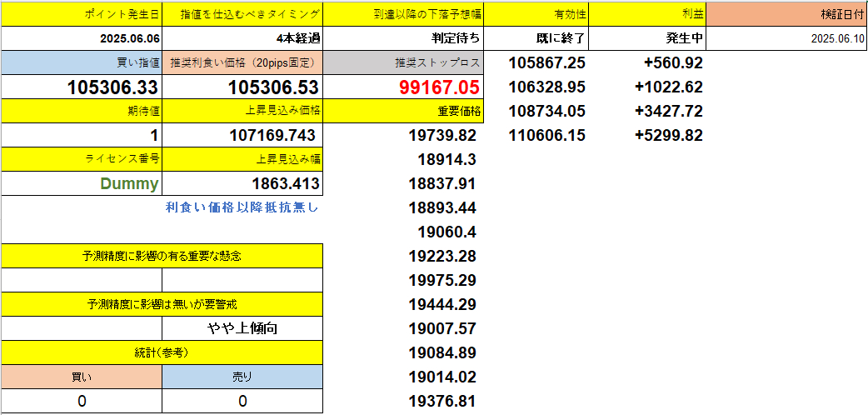Select the ポイント発生日 header cell
Viewport: 868px width, 415px height.
82,14
